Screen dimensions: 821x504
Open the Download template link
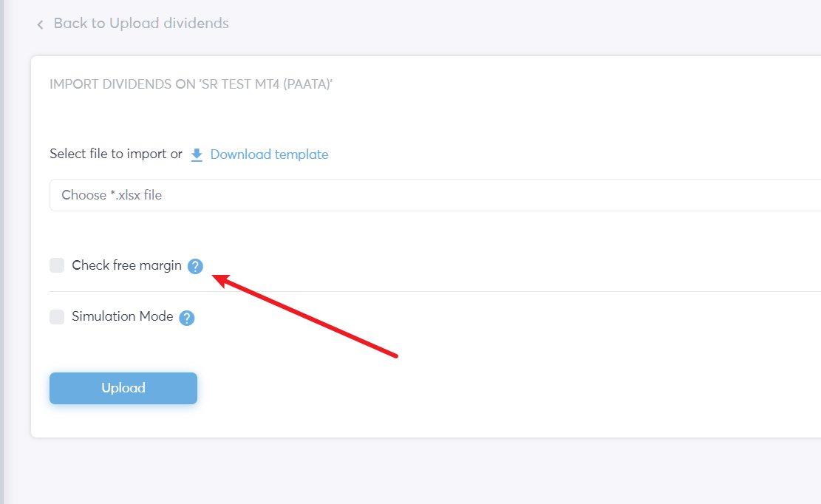point(269,154)
